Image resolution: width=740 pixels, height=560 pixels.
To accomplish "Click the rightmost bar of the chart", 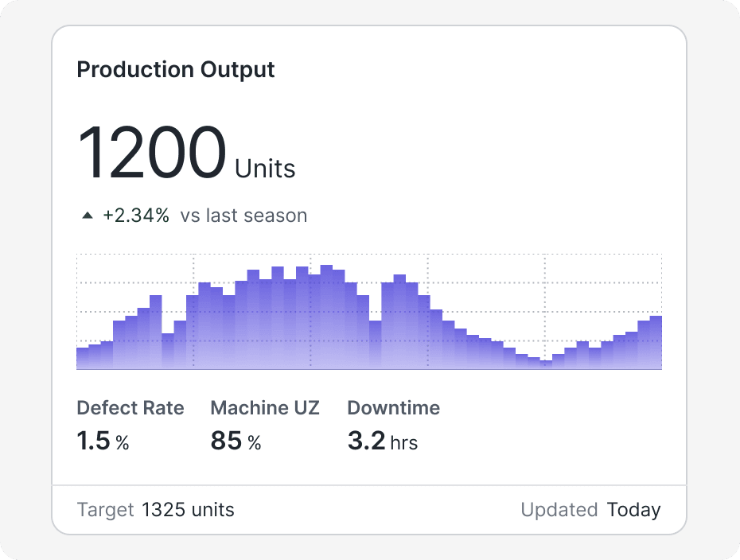I will (656, 343).
